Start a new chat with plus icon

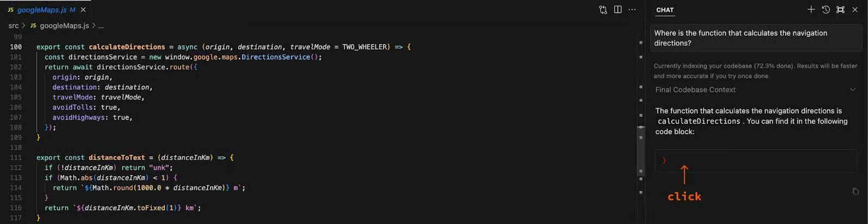[x=811, y=10]
